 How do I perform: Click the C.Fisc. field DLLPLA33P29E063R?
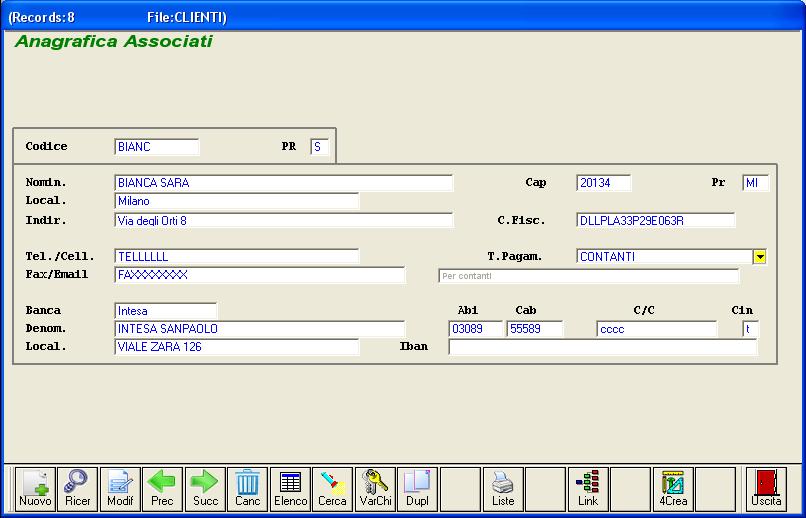click(x=656, y=220)
